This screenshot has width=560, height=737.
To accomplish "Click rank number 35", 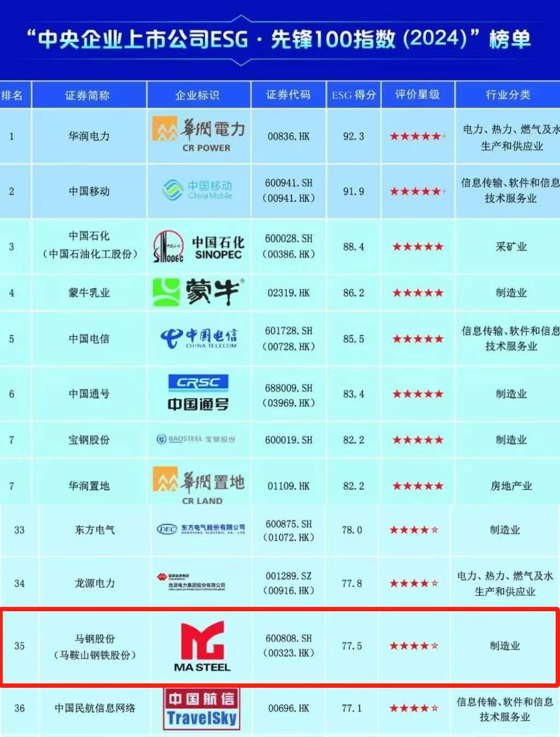I will [20, 646].
